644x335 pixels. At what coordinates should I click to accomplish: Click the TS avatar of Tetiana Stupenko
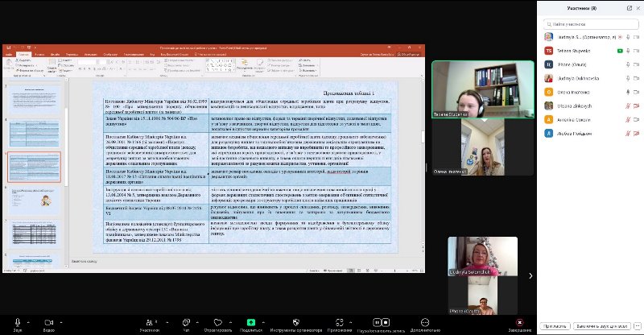coord(549,51)
